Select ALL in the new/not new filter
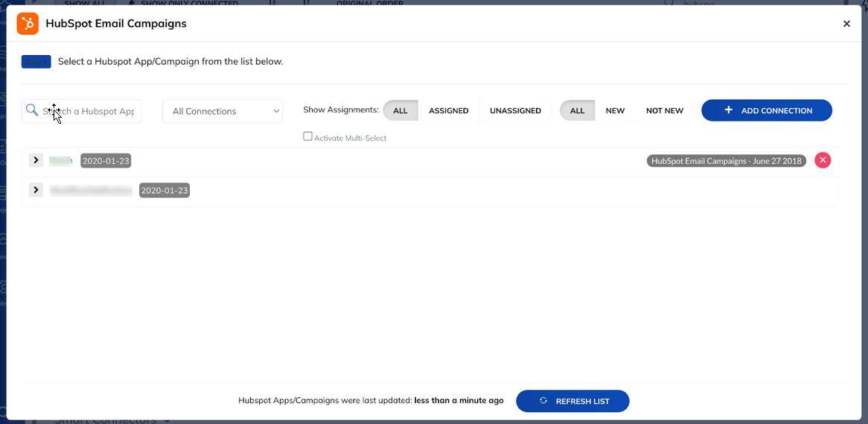This screenshot has height=424, width=868. [578, 111]
